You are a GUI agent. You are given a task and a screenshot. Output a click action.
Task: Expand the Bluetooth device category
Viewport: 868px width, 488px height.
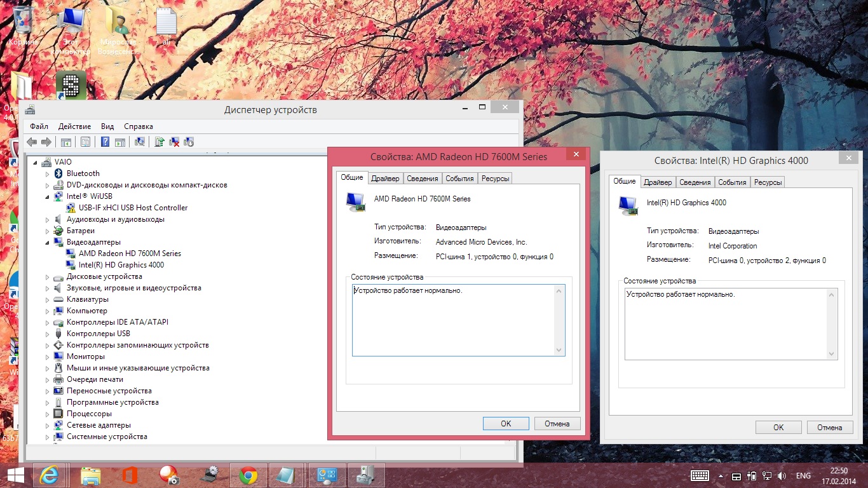[x=47, y=173]
